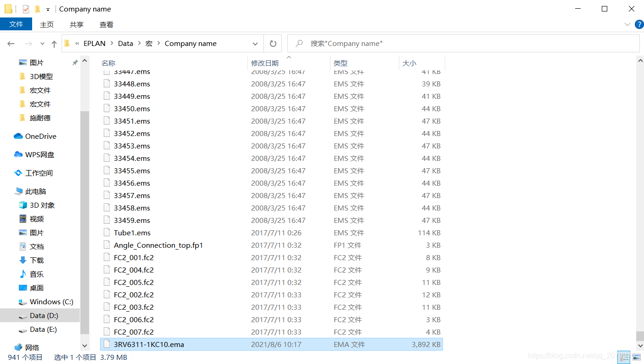Select the file 33456.ems
This screenshot has width=644, height=364.
132,183
